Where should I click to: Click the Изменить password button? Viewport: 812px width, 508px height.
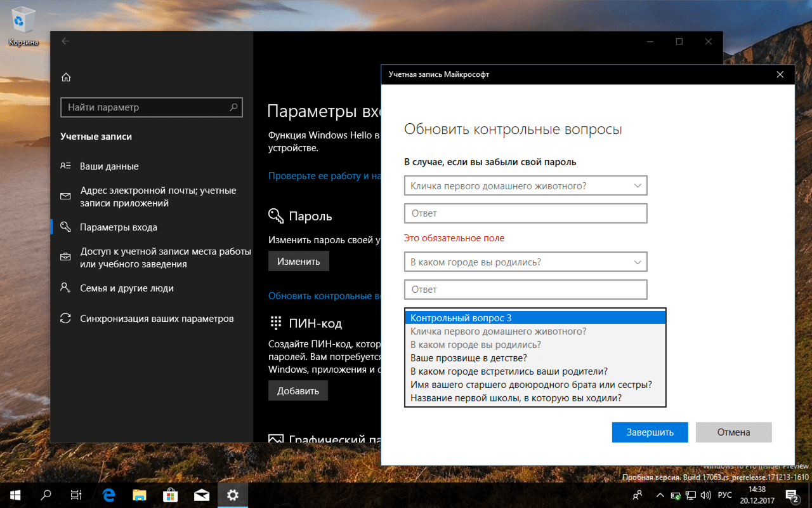pos(298,260)
